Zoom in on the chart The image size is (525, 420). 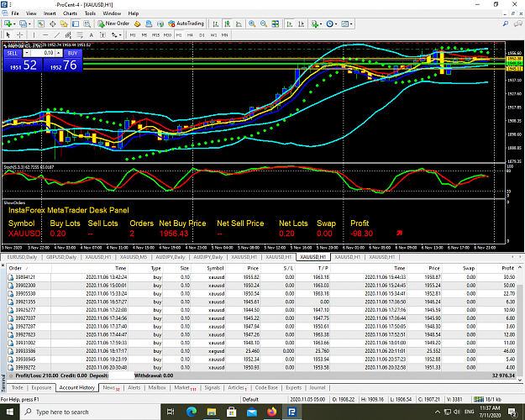252,24
